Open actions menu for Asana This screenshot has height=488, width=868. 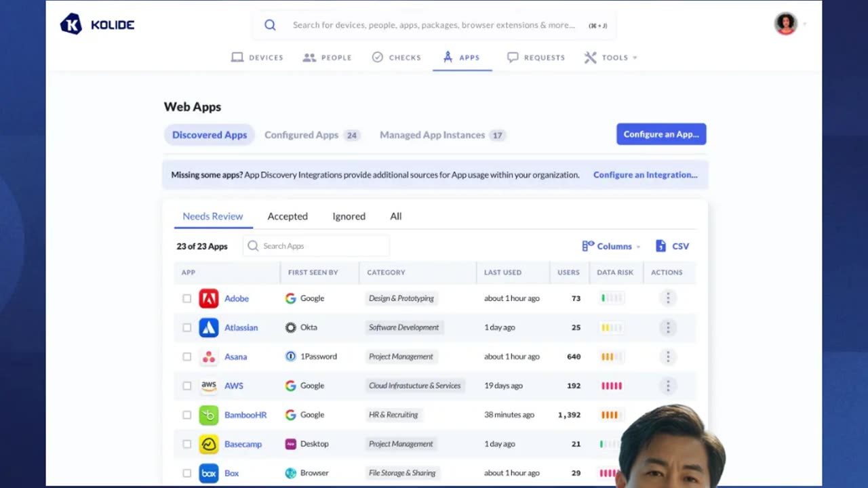point(668,357)
